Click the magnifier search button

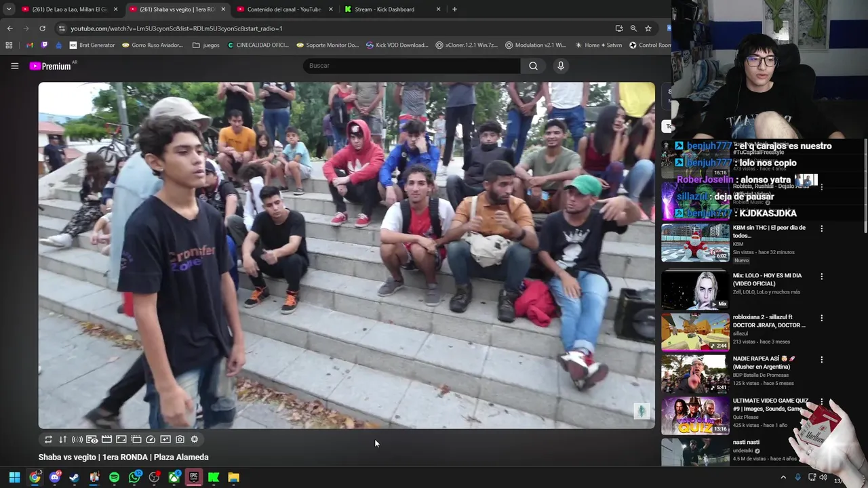pos(533,66)
